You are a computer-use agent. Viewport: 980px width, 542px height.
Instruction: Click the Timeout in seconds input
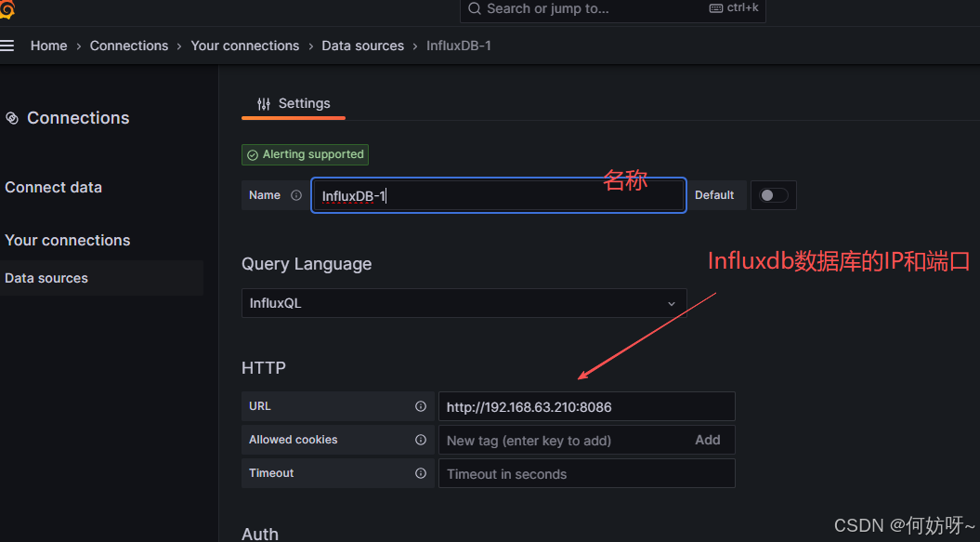coord(587,474)
